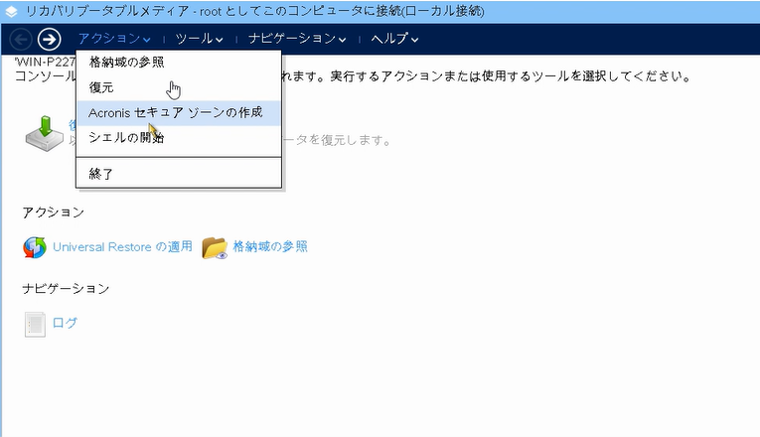Expand the ナビゲーション menu
Screen dimensions: 760x437
click(x=297, y=39)
